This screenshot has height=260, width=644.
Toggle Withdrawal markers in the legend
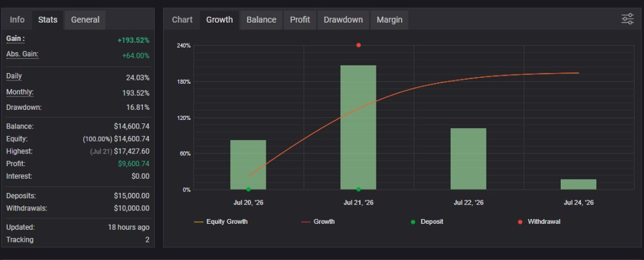[x=539, y=222]
